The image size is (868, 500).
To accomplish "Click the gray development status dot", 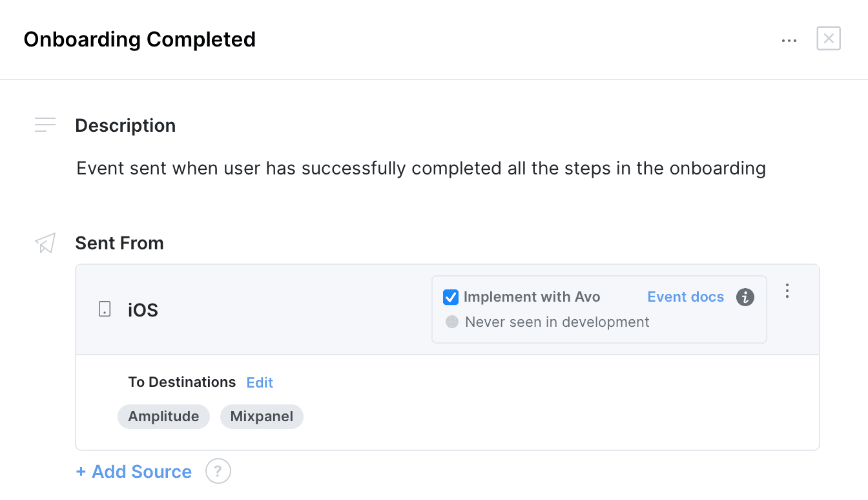I will pyautogui.click(x=452, y=322).
